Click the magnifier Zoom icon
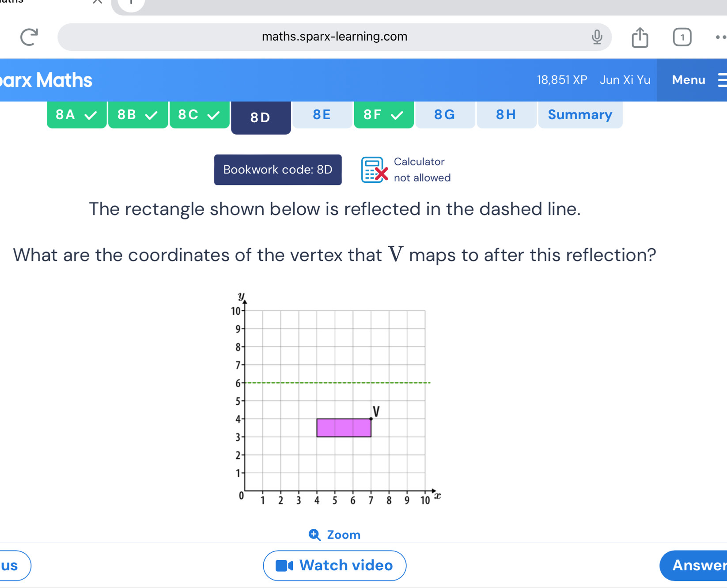The width and height of the screenshot is (727, 588). (314, 535)
